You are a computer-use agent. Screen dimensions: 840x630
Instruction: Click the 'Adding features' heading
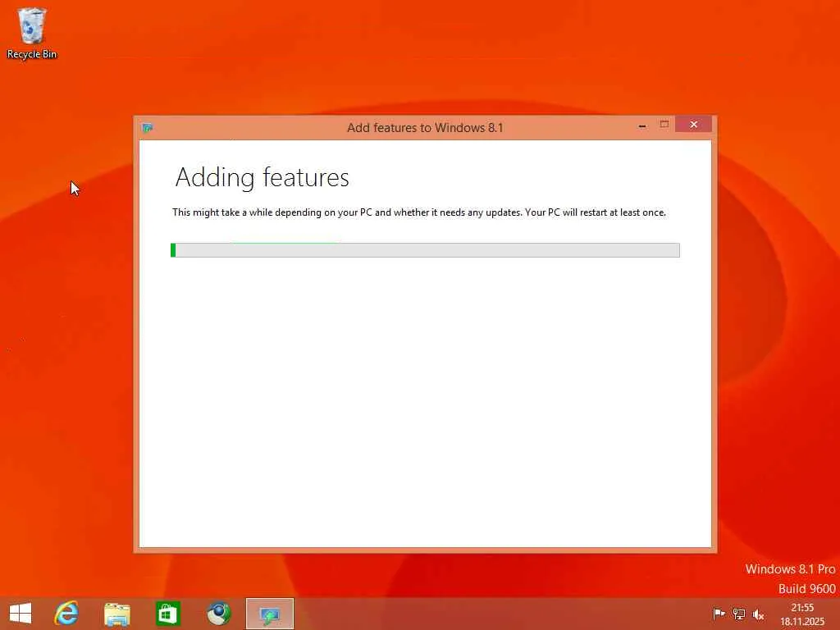coord(262,177)
